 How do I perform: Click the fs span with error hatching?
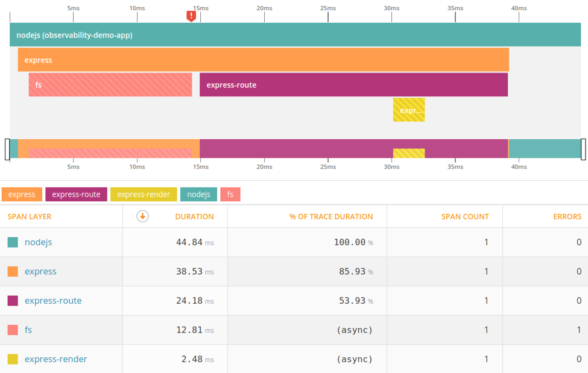(110, 85)
